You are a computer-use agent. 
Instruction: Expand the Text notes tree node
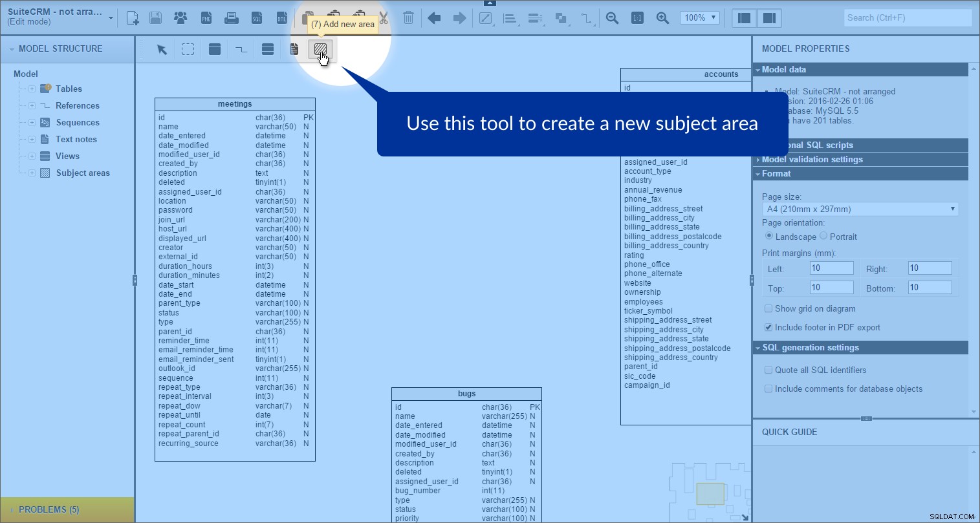32,139
